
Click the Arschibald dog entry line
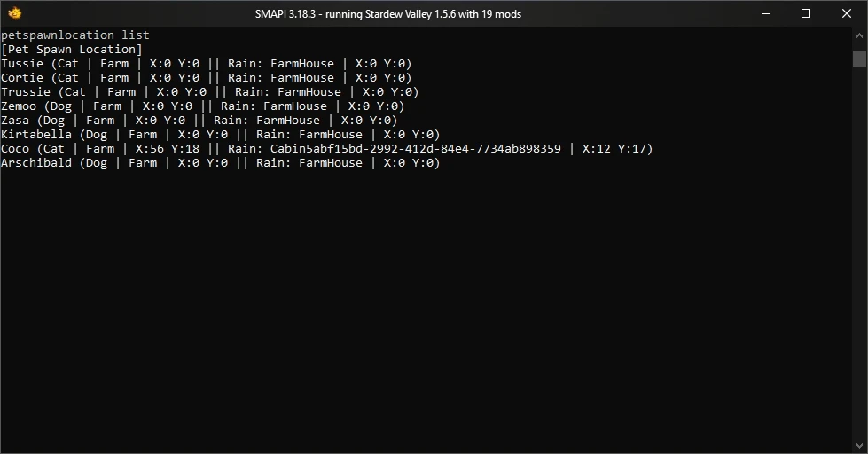[220, 163]
